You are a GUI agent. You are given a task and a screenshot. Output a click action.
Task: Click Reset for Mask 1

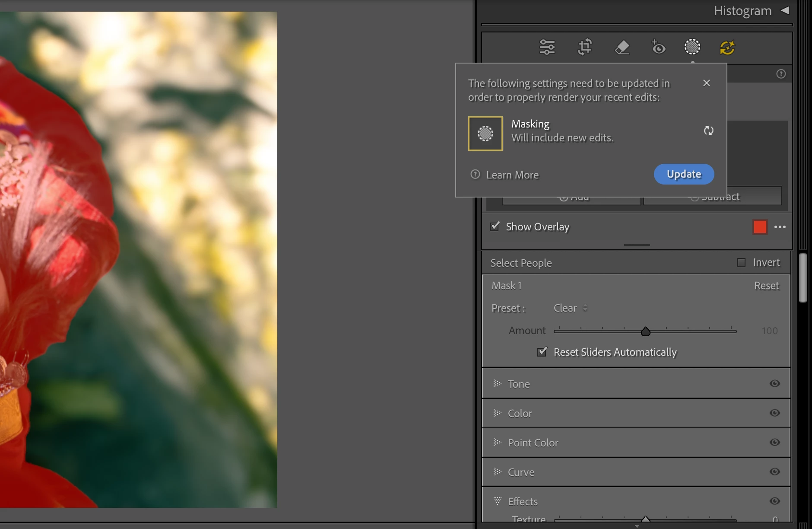[x=766, y=286]
